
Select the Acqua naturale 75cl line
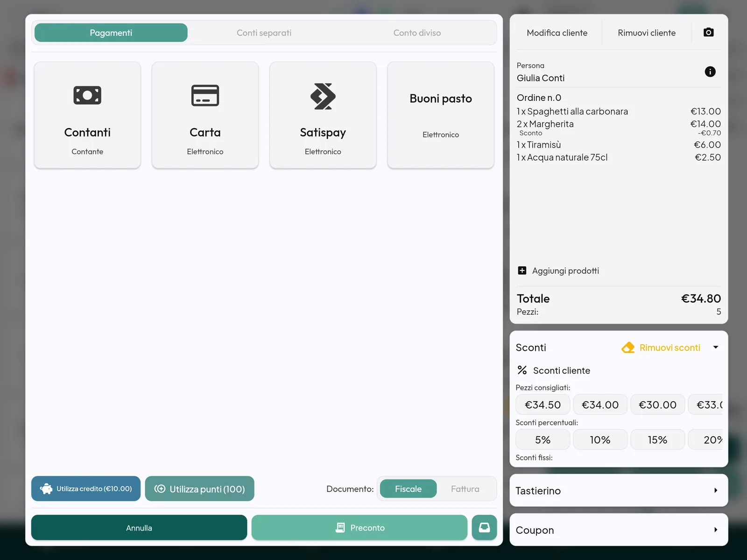point(619,157)
